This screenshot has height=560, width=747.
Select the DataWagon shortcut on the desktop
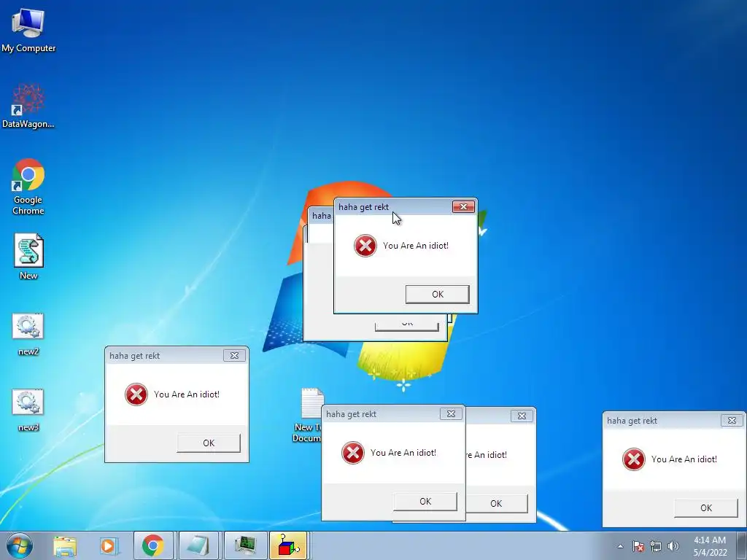pos(28,106)
